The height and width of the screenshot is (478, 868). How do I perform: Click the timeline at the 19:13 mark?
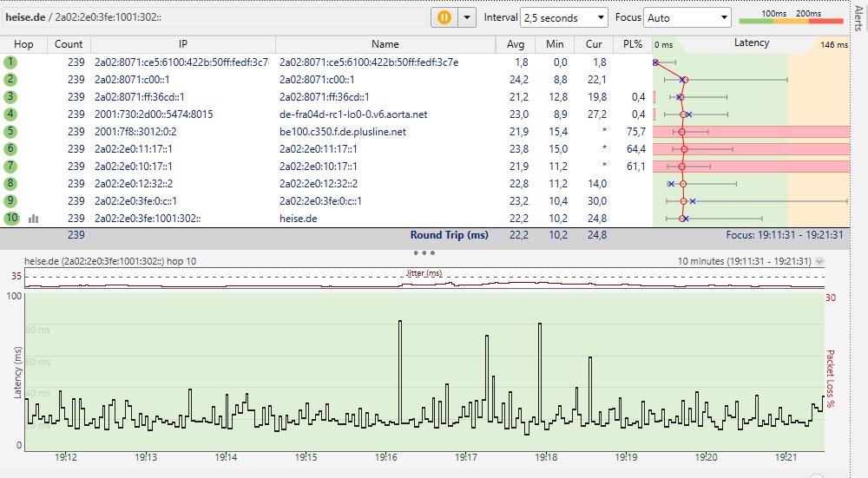coord(146,457)
